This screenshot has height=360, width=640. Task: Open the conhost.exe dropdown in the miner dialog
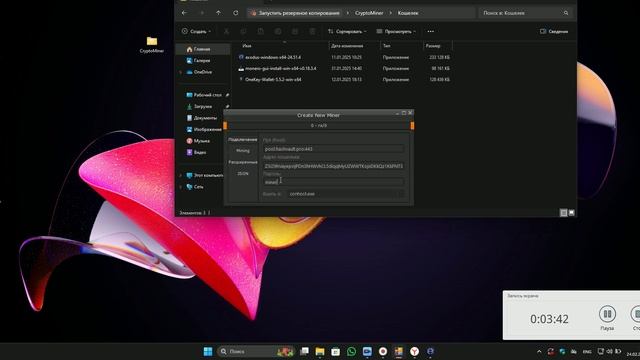pos(346,194)
